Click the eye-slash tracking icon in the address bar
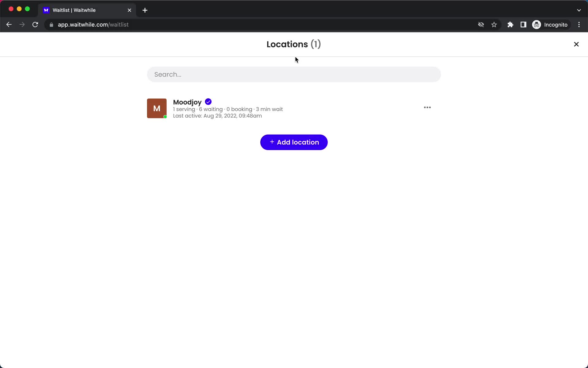This screenshot has height=368, width=588. (x=481, y=25)
